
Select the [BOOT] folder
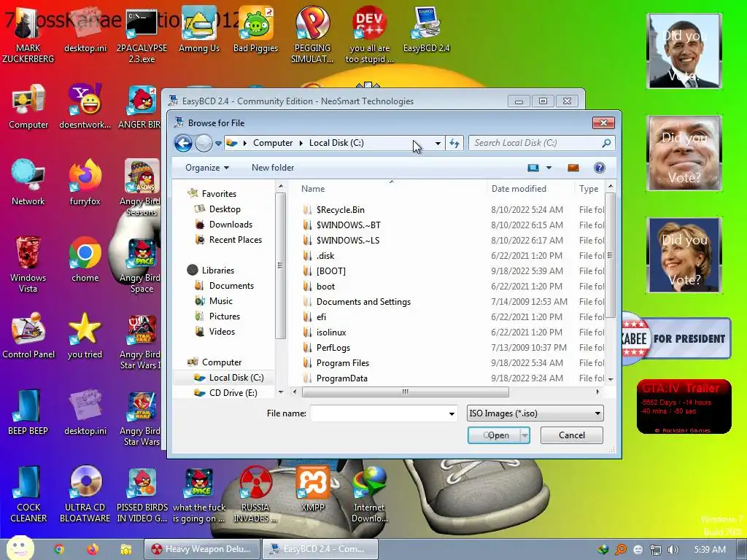(331, 271)
